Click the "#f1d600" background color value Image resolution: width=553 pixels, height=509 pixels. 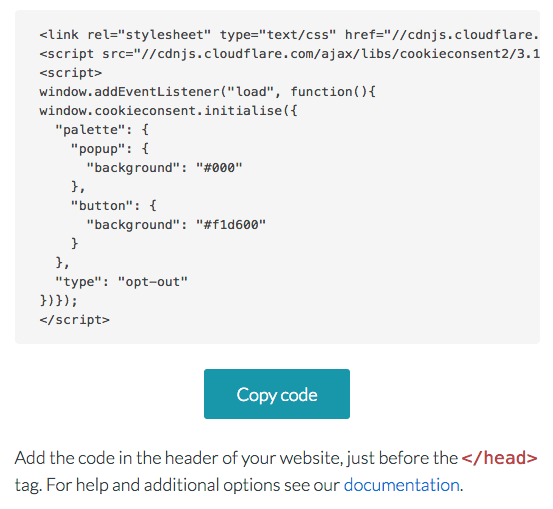[x=231, y=225]
